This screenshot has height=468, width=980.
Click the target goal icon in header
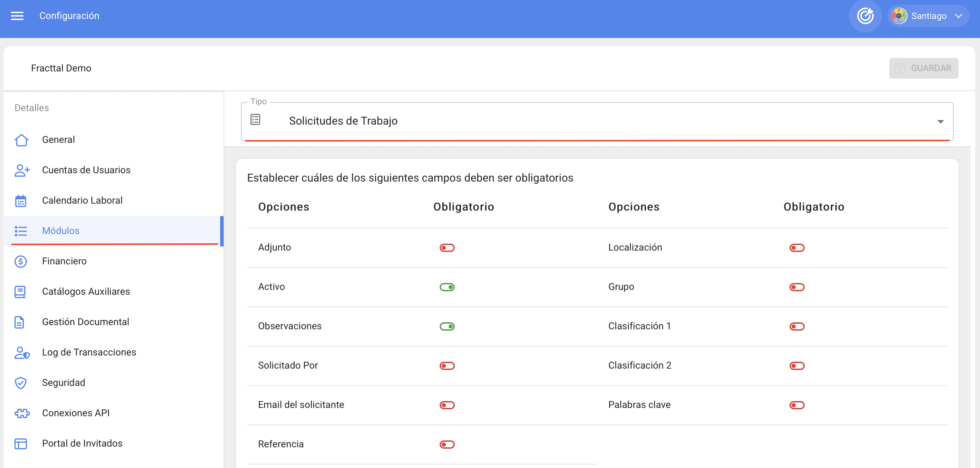click(865, 16)
